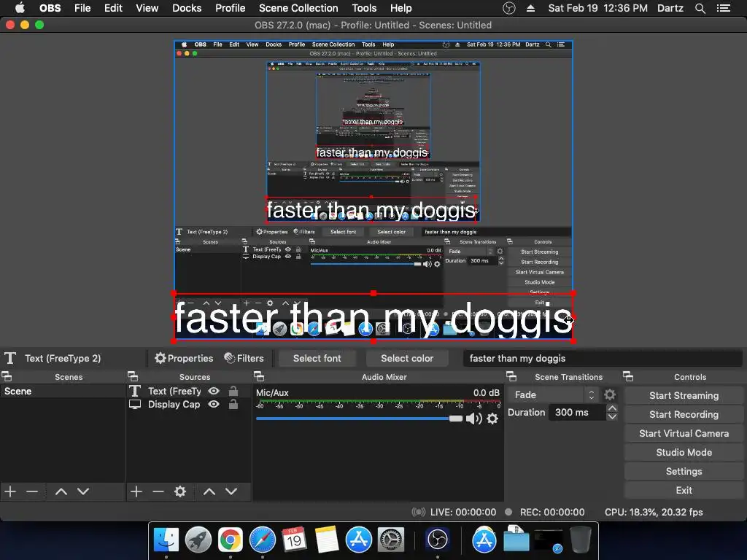Click the CPU: 18.3%, 20.32 fps status text

(654, 512)
